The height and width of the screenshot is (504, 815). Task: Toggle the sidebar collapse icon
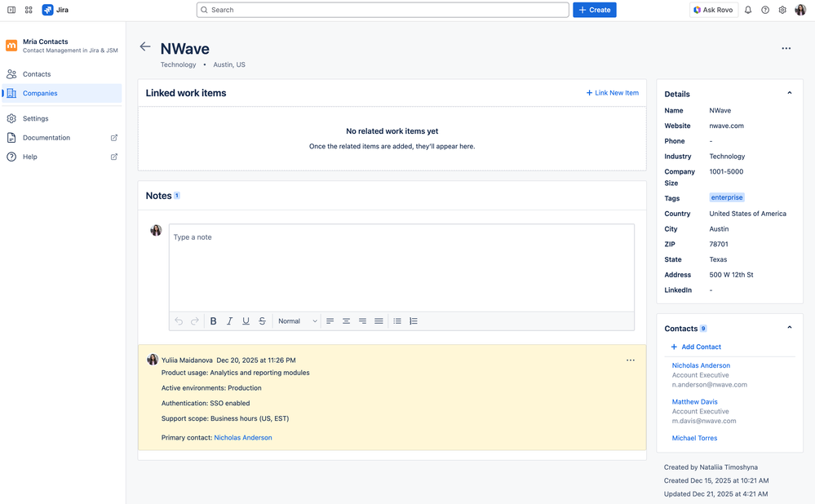coord(11,10)
